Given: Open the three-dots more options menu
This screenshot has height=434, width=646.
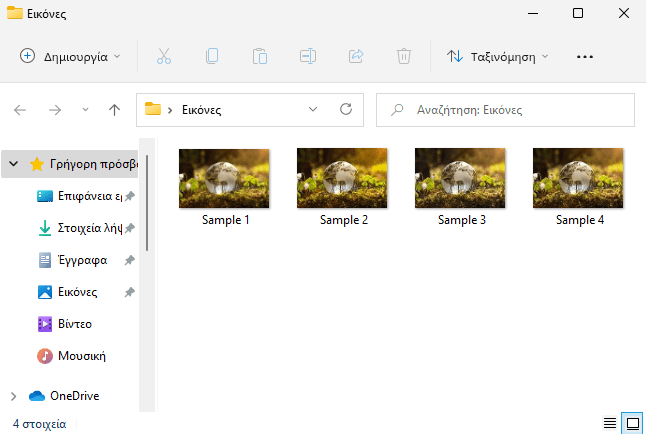Looking at the screenshot, I should 585,56.
